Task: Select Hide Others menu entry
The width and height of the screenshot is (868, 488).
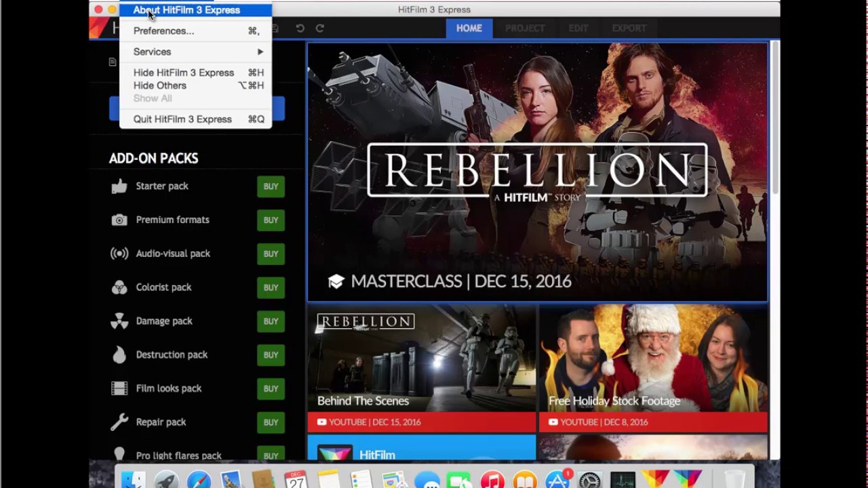Action: tap(195, 85)
